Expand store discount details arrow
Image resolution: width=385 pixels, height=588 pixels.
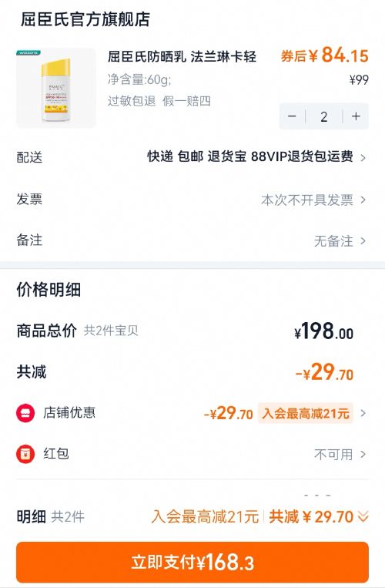(x=363, y=413)
